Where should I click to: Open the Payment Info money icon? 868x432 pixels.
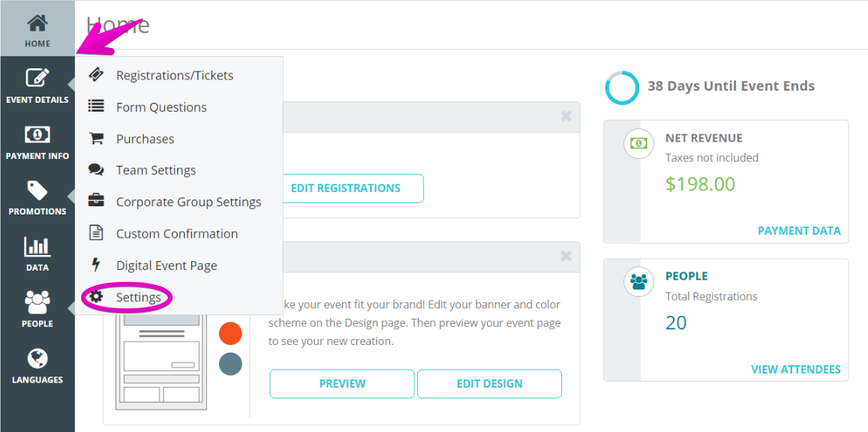38,134
